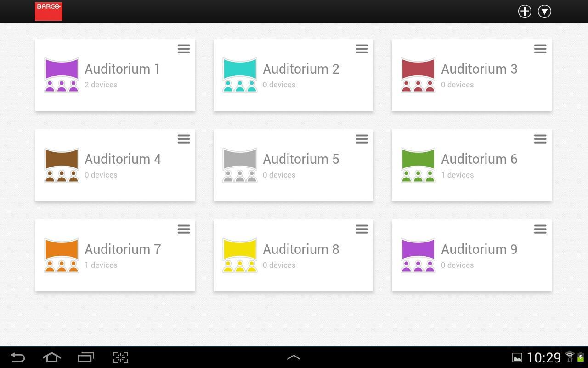Open the Auditorium 7 title link

tap(123, 249)
